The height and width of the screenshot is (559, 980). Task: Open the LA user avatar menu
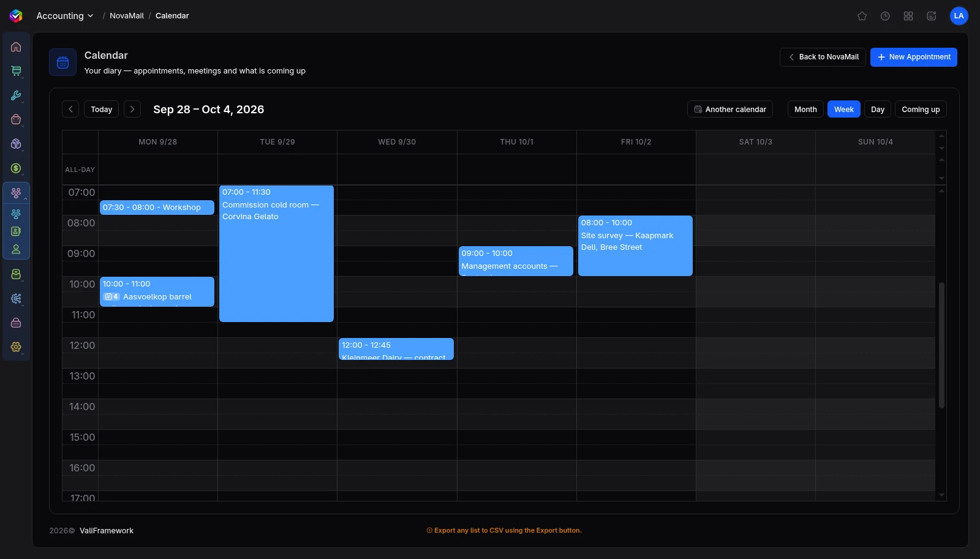pyautogui.click(x=959, y=16)
